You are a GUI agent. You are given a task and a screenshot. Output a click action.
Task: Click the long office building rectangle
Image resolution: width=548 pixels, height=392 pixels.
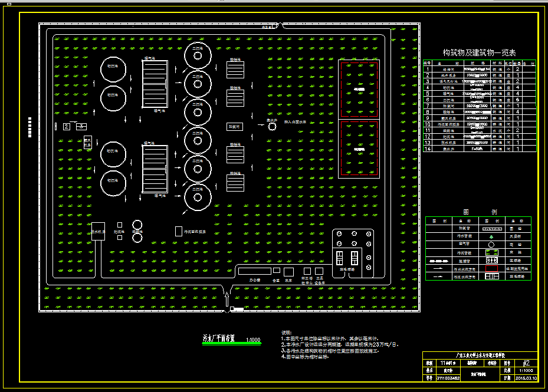tap(255, 271)
